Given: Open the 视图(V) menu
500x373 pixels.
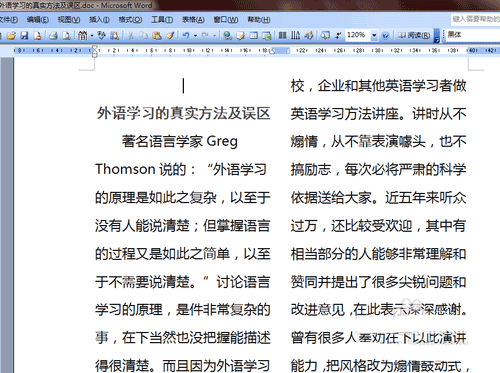Looking at the screenshot, I should coord(69,20).
